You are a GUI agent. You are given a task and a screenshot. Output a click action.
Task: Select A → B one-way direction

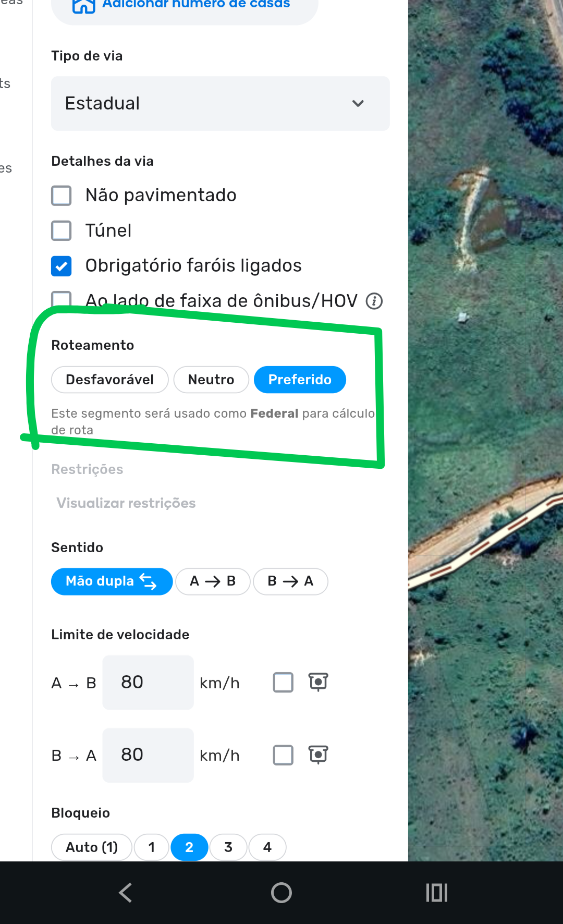[x=213, y=581]
